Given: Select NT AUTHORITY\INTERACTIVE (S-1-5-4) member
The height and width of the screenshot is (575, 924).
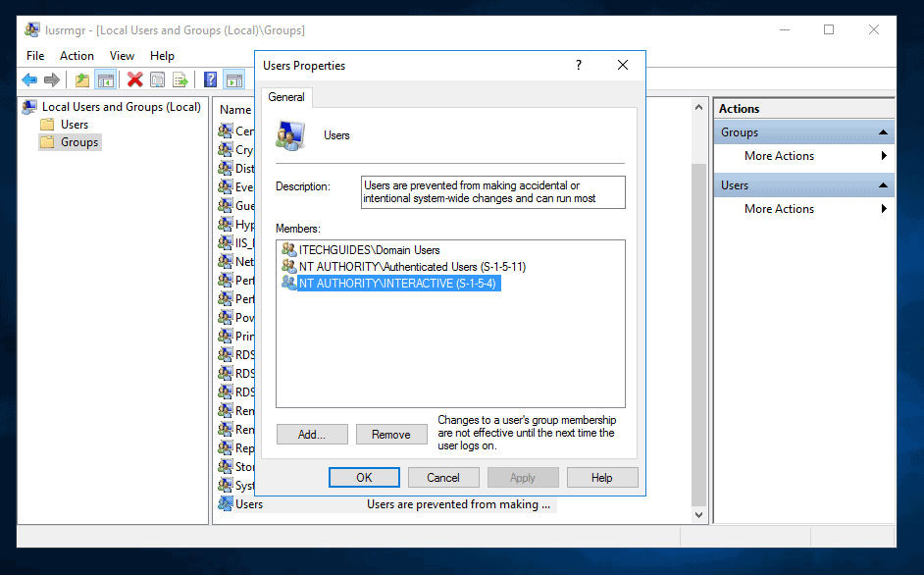Looking at the screenshot, I should (390, 283).
